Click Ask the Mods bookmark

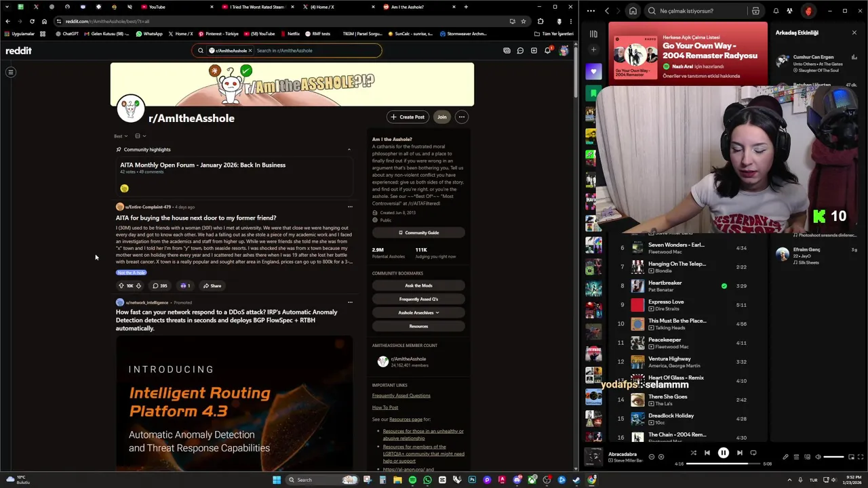tap(418, 285)
